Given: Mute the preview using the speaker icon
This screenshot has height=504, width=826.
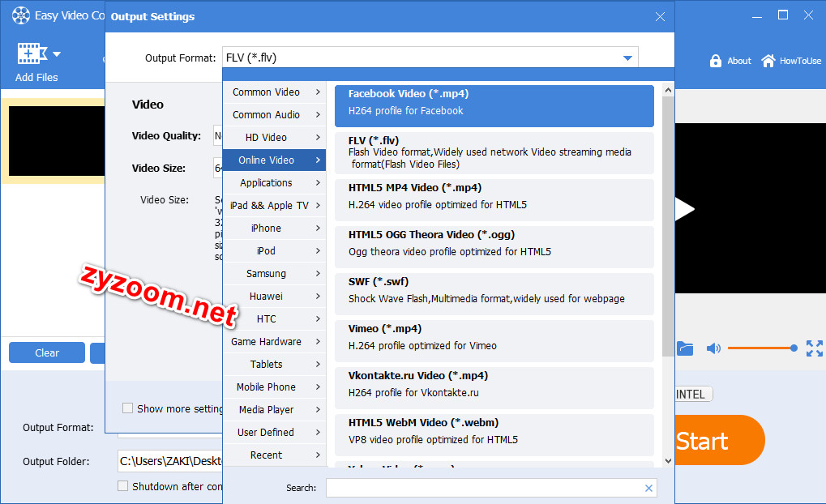Looking at the screenshot, I should pyautogui.click(x=713, y=348).
